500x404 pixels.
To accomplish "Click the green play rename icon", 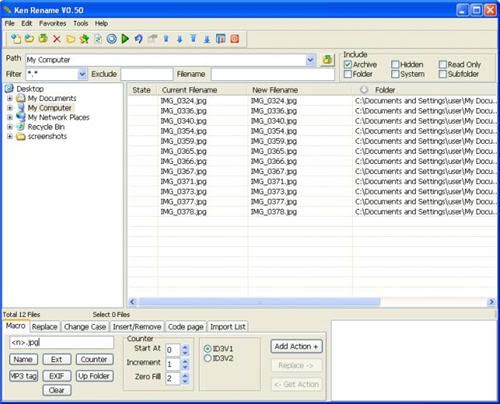I will (x=125, y=39).
